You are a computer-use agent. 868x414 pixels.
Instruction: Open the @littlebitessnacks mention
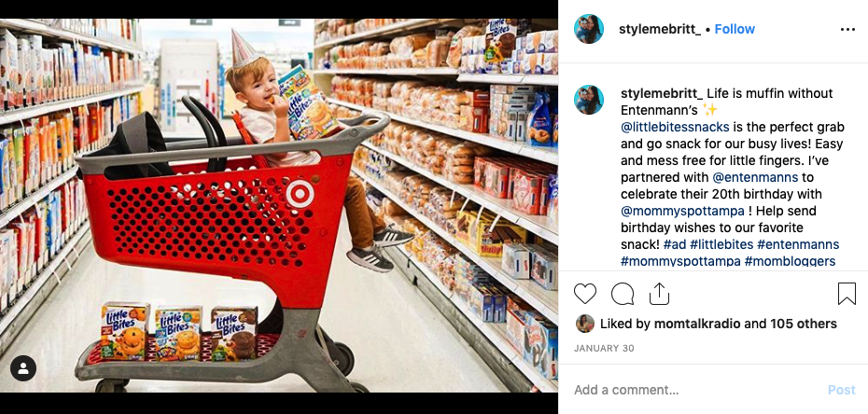(x=675, y=127)
